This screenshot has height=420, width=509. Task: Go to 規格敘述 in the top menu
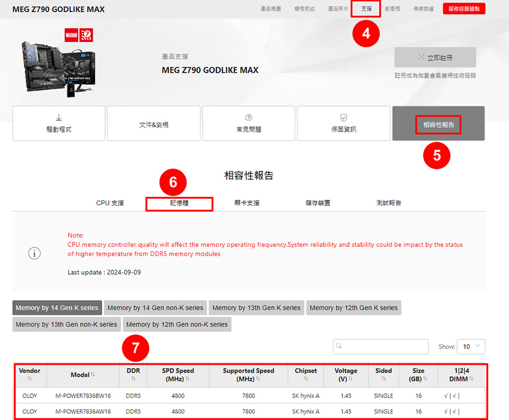pyautogui.click(x=304, y=9)
